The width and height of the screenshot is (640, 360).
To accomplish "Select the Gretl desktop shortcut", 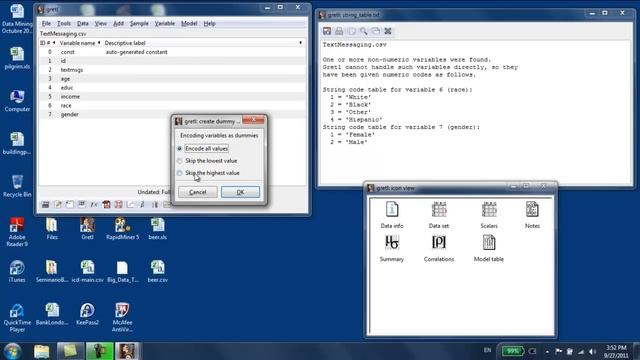I will (87, 229).
